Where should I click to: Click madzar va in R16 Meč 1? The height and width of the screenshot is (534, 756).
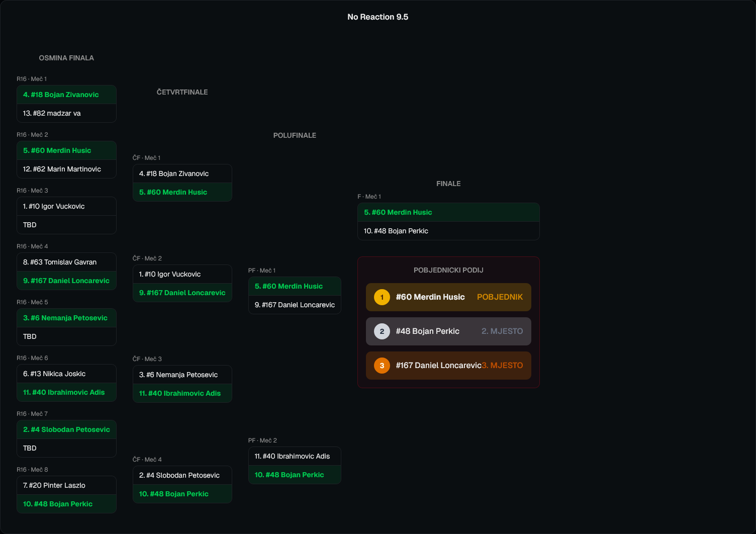click(52, 113)
